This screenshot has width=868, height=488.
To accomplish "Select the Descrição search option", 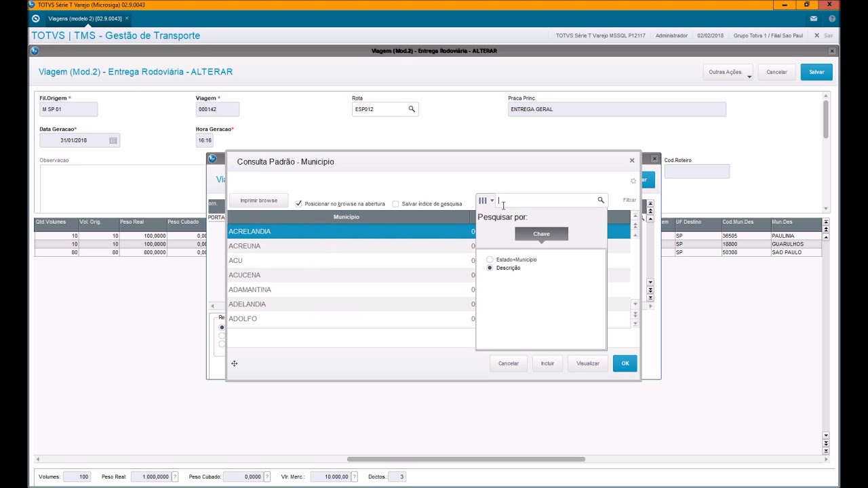I will (490, 268).
